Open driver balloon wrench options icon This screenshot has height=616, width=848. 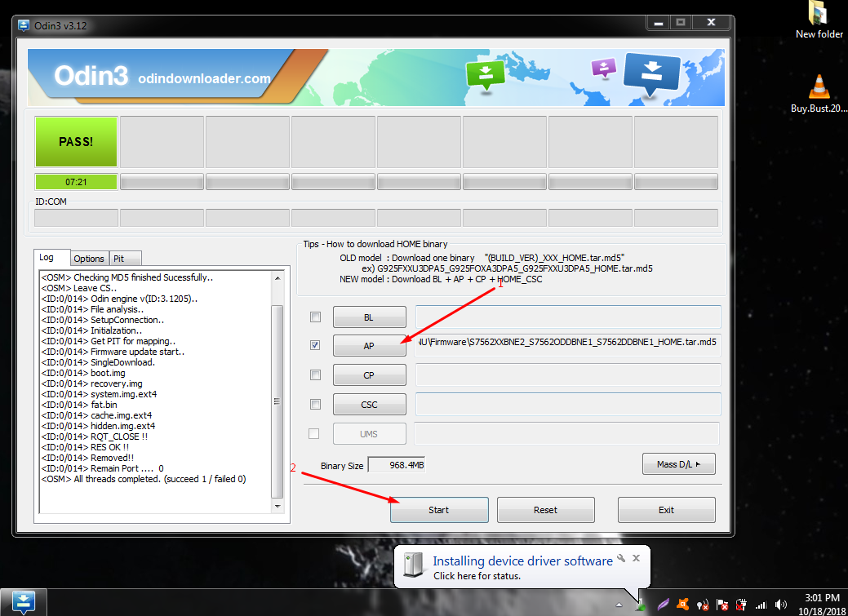pyautogui.click(x=621, y=558)
